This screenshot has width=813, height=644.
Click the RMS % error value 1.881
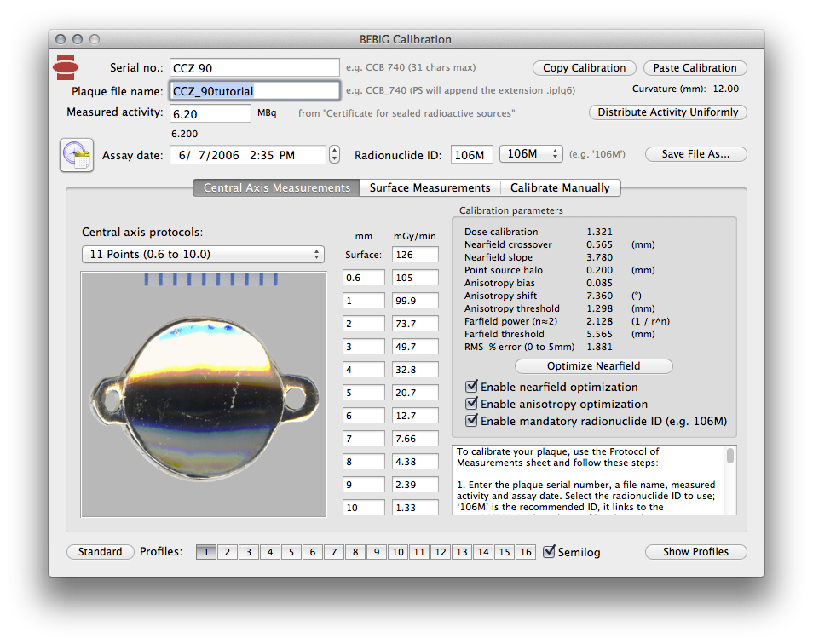tap(599, 347)
